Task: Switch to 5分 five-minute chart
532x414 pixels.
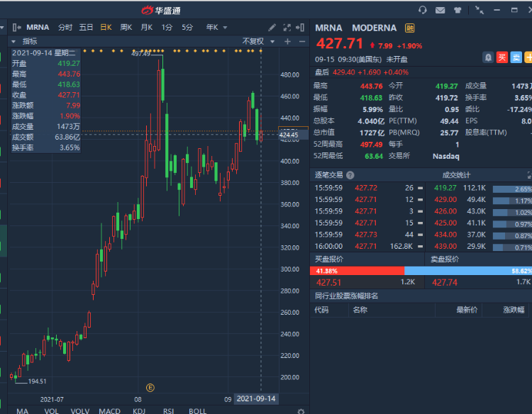Action: click(187, 28)
